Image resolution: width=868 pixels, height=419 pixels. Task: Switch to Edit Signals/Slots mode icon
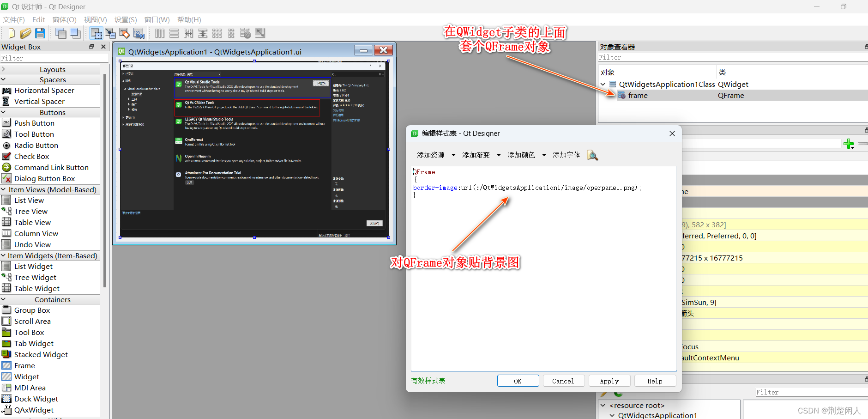110,33
